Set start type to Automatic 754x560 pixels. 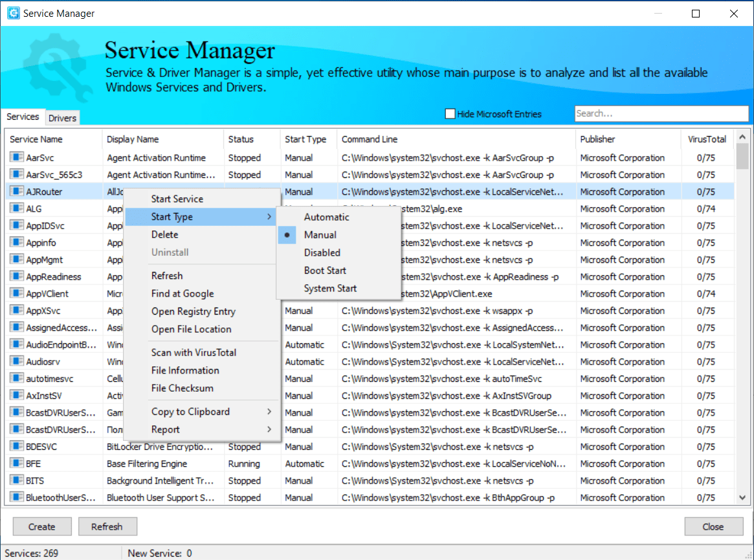[338, 217]
